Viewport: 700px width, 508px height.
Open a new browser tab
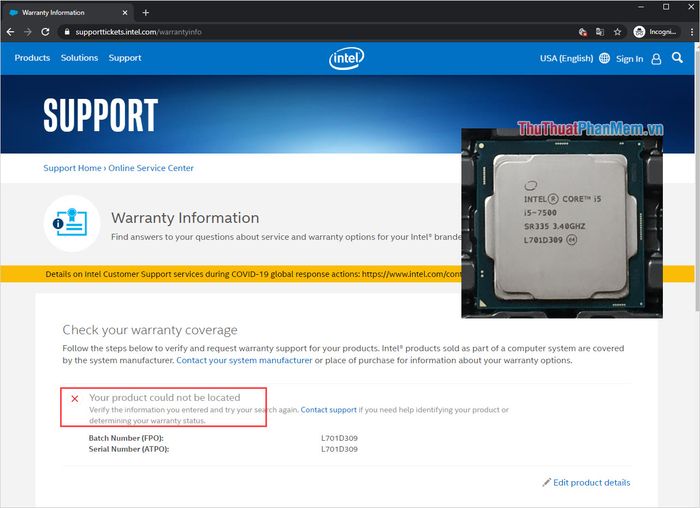[x=146, y=12]
